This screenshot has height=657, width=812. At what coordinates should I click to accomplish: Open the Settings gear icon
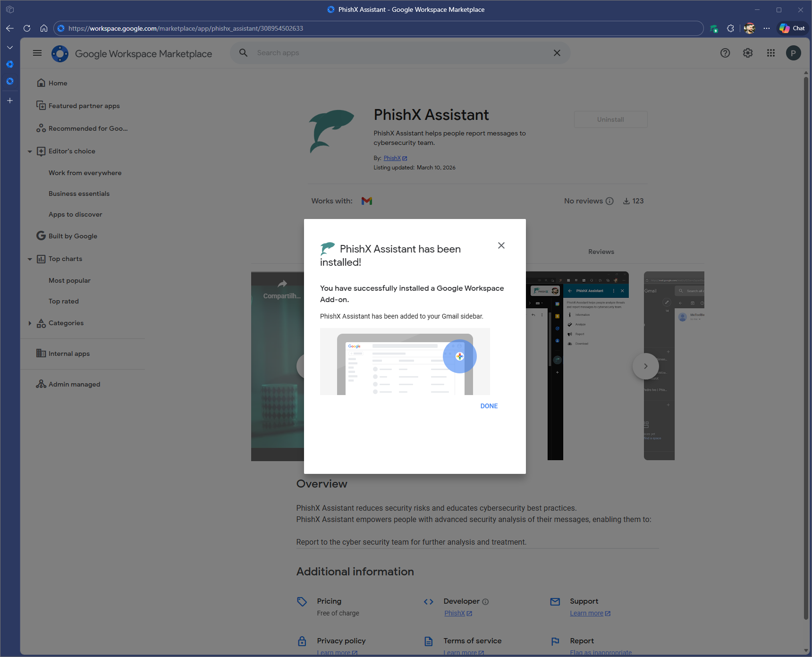coord(747,53)
